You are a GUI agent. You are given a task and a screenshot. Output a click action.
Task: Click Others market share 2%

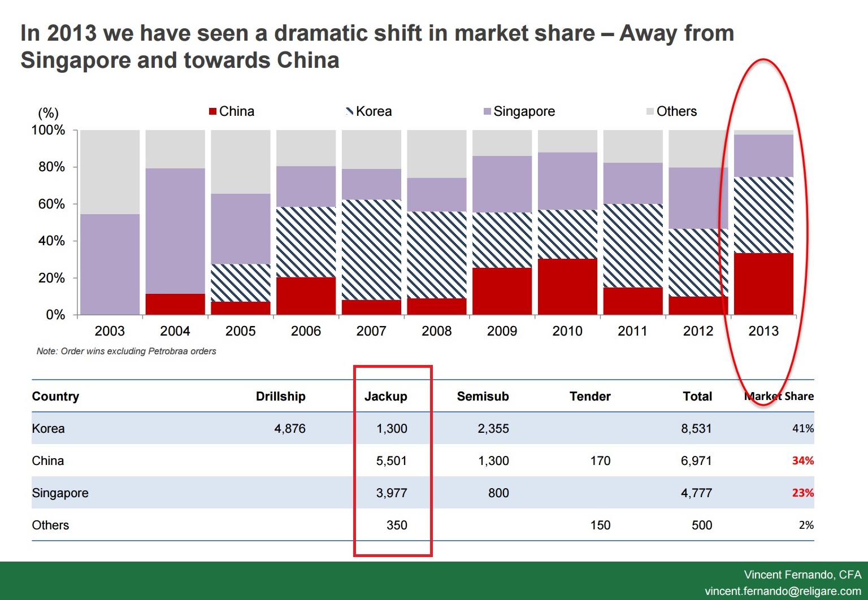806,525
